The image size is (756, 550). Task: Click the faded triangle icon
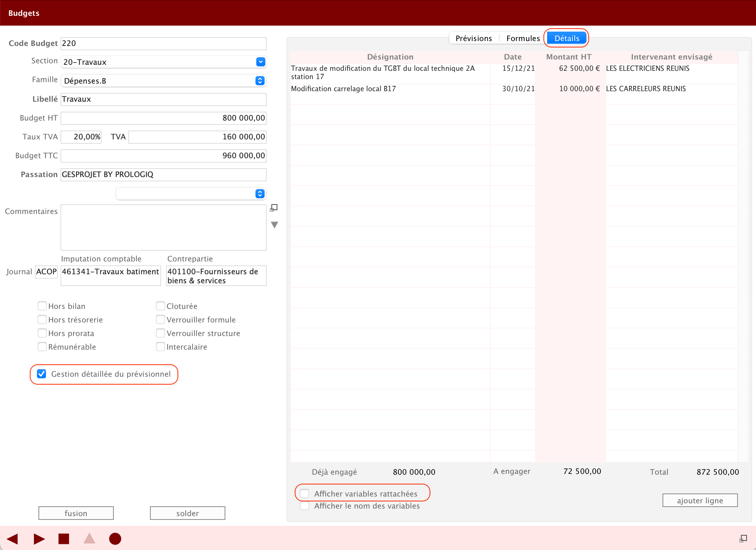[89, 538]
